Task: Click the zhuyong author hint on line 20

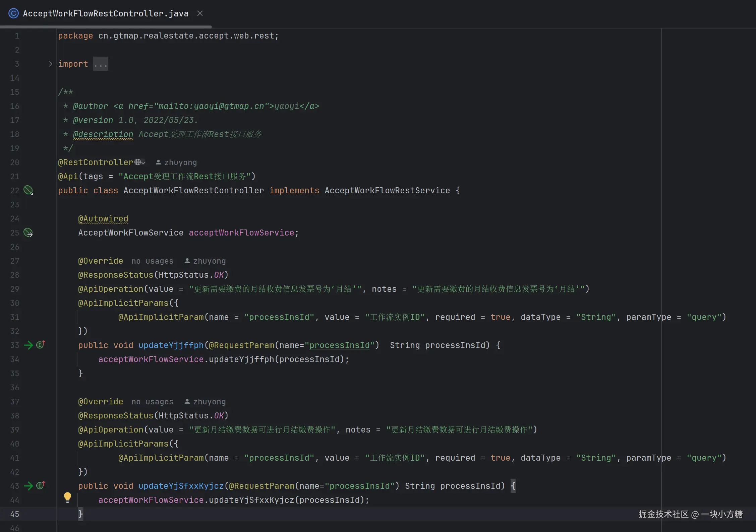Action: tap(180, 162)
